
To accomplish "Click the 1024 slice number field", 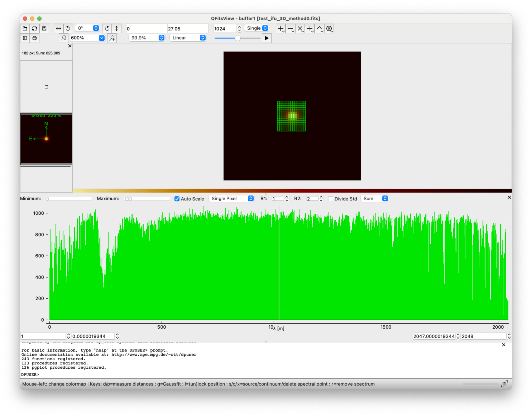I will point(224,29).
